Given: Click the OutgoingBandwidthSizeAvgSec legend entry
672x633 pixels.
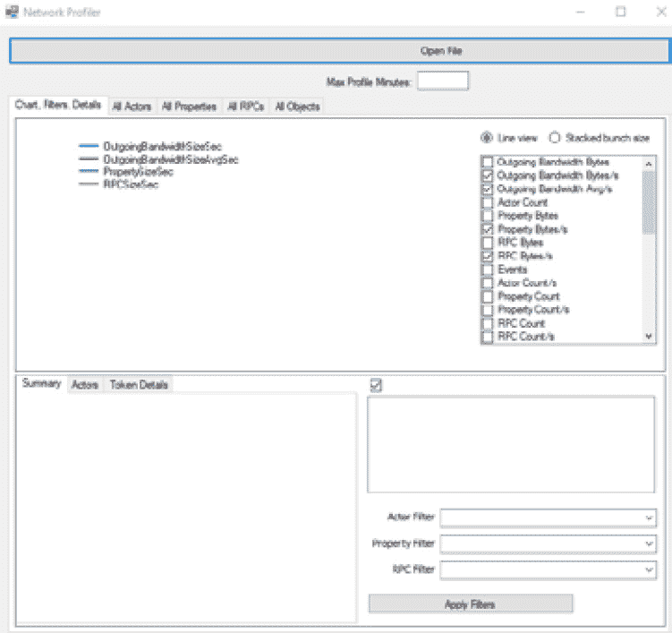Looking at the screenshot, I should [158, 159].
